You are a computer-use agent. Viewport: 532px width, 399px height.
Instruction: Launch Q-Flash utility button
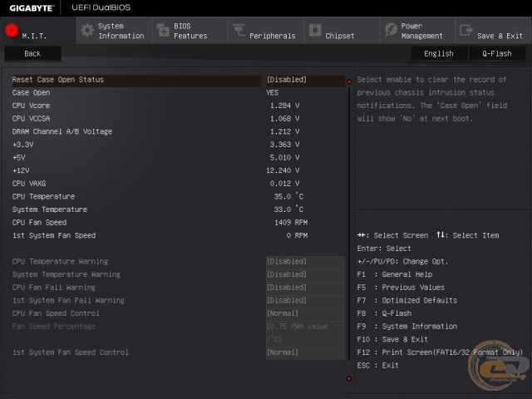point(497,53)
